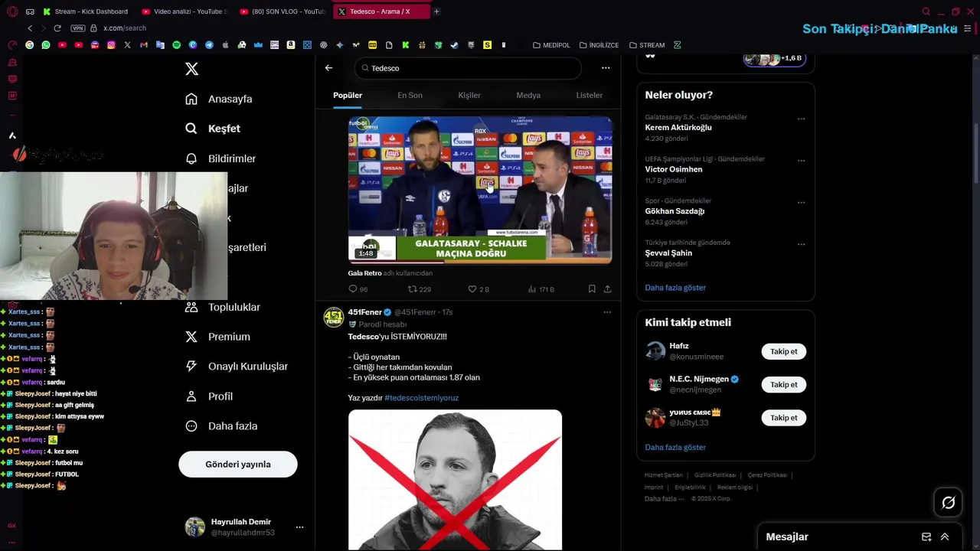Click the Gönderi yayınla button
Viewport: 980px width, 551px height.
pyautogui.click(x=238, y=465)
